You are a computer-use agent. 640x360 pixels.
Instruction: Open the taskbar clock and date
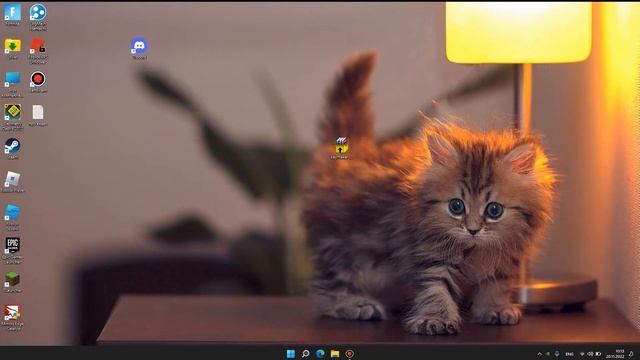(615, 354)
